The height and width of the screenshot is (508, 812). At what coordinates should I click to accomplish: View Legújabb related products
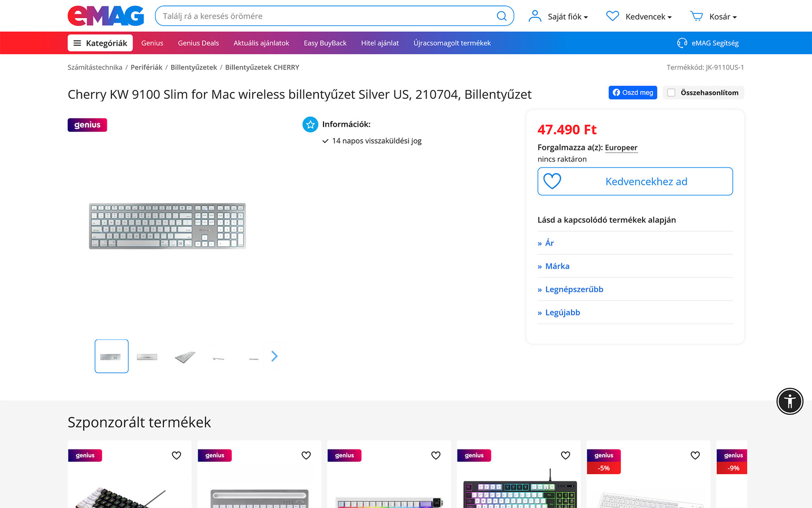tap(562, 312)
